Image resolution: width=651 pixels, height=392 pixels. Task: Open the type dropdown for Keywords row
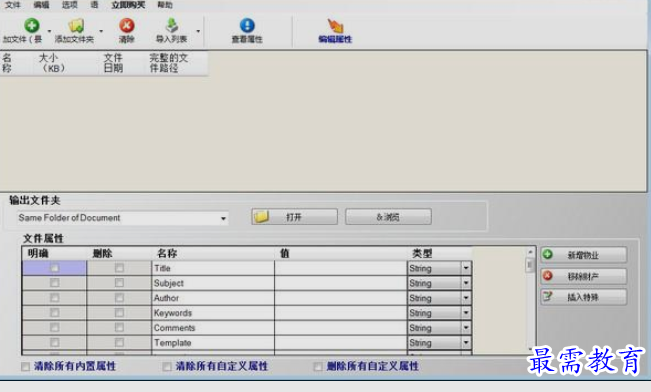[466, 313]
